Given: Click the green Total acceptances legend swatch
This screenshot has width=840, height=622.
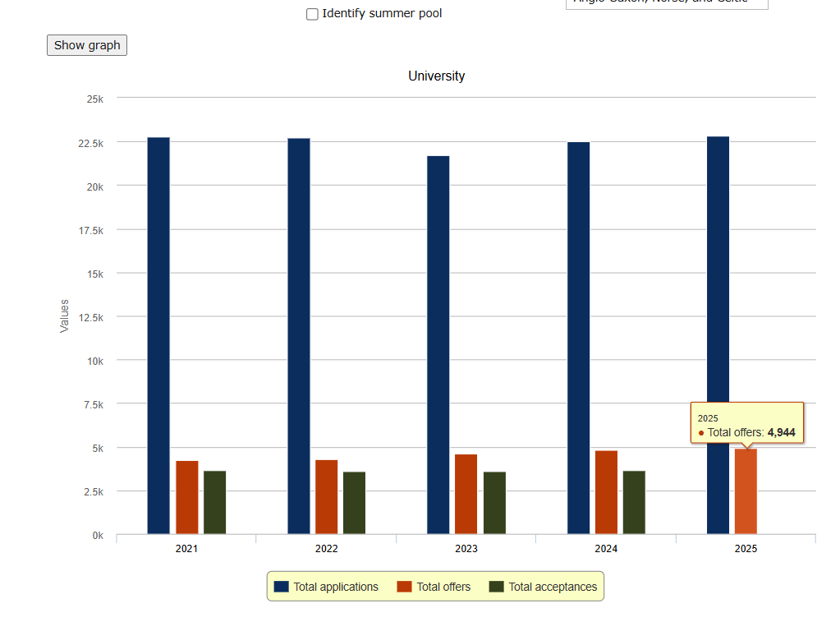Looking at the screenshot, I should 497,587.
